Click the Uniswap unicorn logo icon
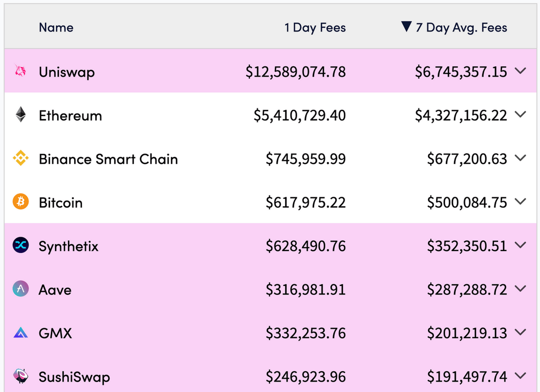The width and height of the screenshot is (540, 392). [20, 71]
